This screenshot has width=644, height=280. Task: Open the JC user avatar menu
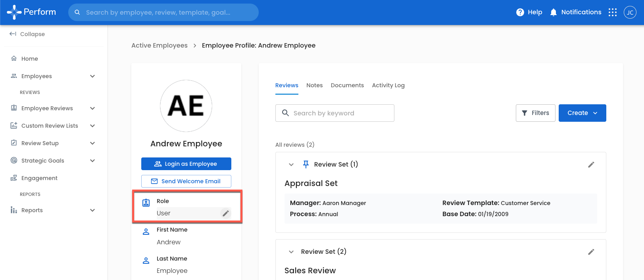(x=630, y=12)
